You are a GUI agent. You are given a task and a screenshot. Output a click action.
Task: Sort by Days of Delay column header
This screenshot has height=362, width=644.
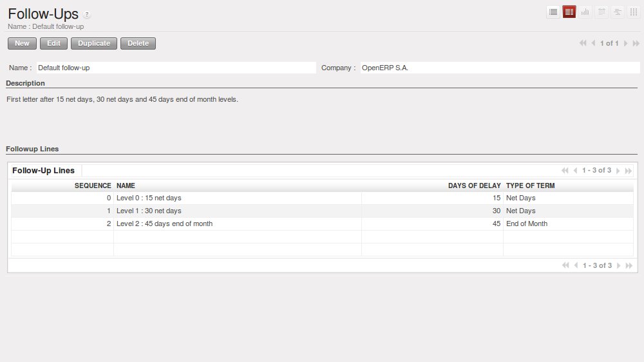[x=474, y=186]
